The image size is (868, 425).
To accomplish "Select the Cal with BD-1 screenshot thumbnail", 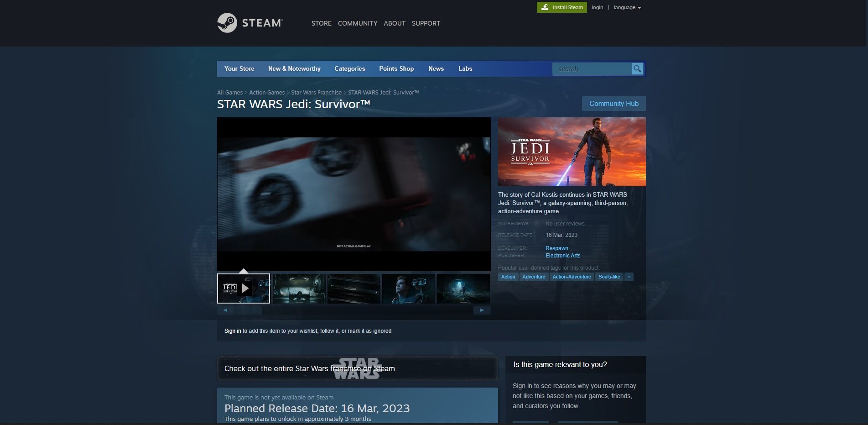I will pos(409,289).
